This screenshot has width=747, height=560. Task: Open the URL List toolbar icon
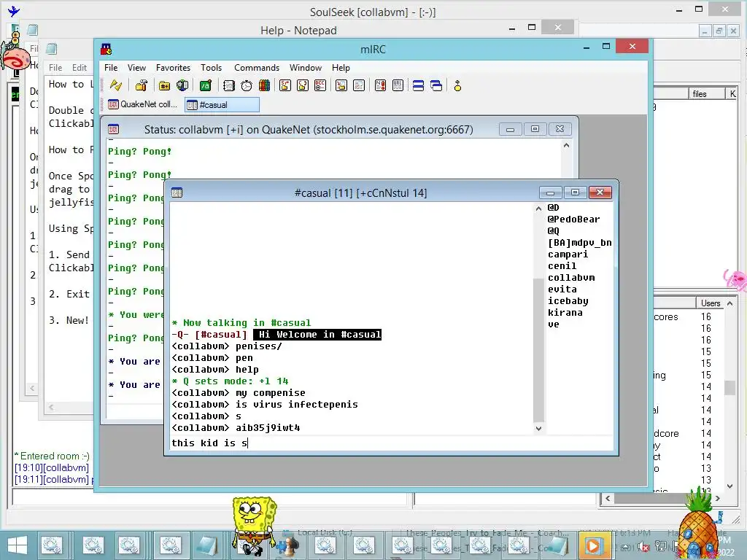tap(398, 86)
